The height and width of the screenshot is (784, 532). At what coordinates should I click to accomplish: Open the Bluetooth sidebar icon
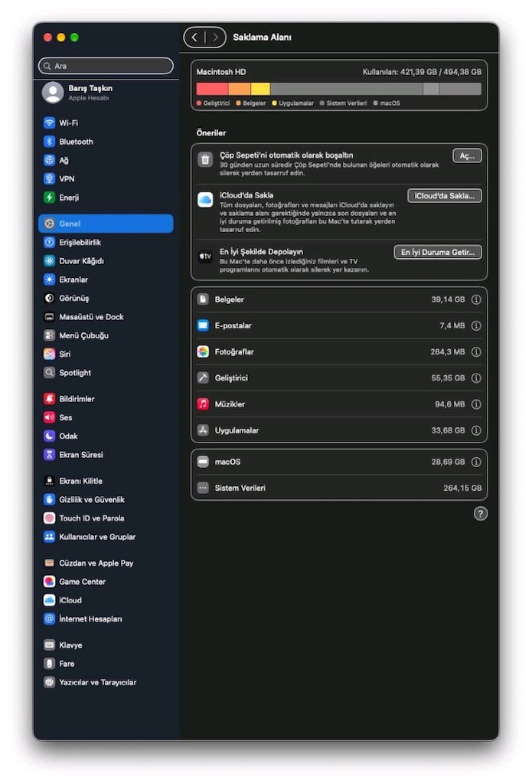49,142
